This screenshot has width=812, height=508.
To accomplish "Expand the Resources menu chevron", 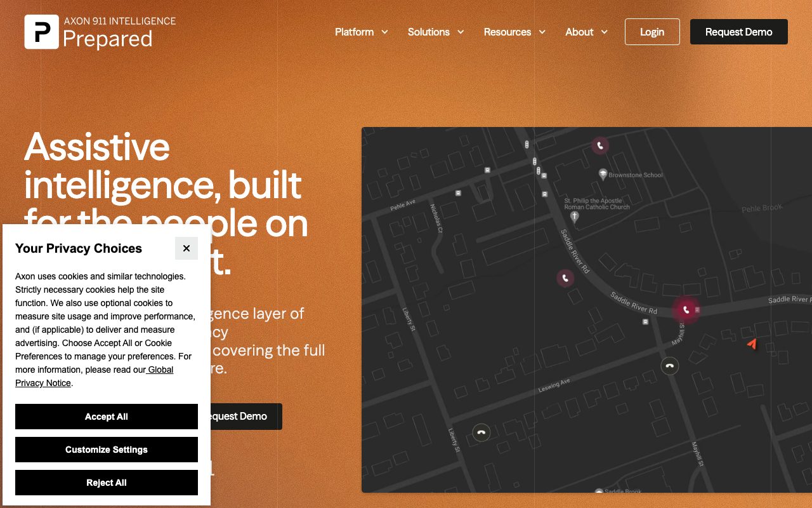I will pos(542,32).
